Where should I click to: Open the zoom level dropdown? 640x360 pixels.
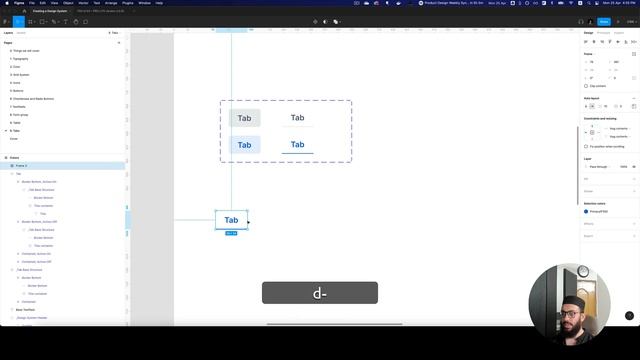pyautogui.click(x=631, y=22)
